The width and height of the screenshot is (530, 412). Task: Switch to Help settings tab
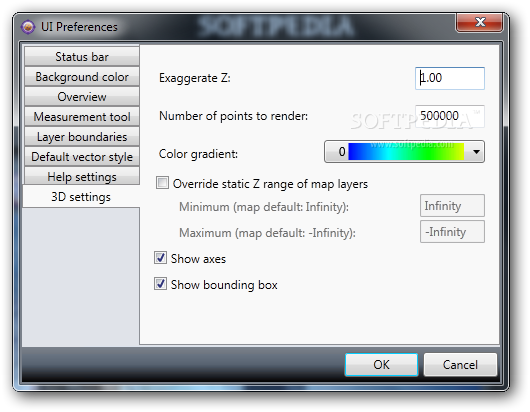82,176
